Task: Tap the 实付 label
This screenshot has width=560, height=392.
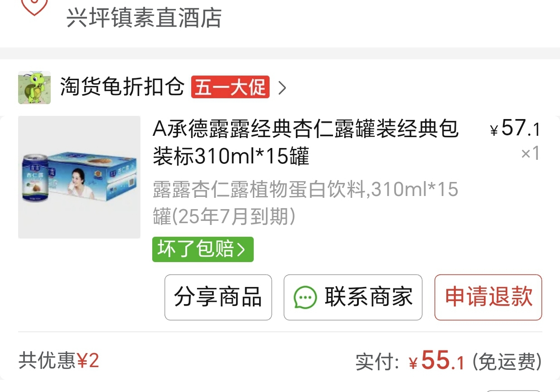Action: coord(377,362)
